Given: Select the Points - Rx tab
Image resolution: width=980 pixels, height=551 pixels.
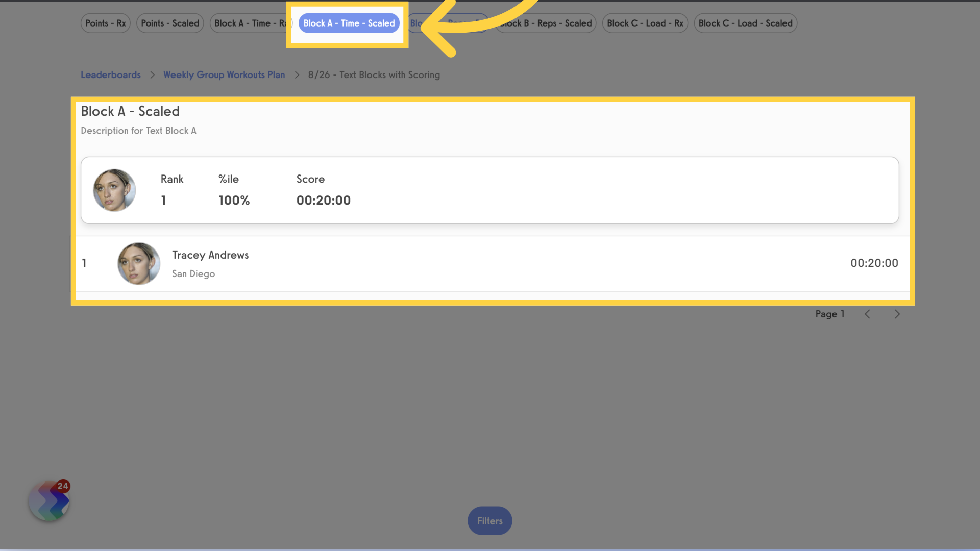Looking at the screenshot, I should (x=105, y=23).
